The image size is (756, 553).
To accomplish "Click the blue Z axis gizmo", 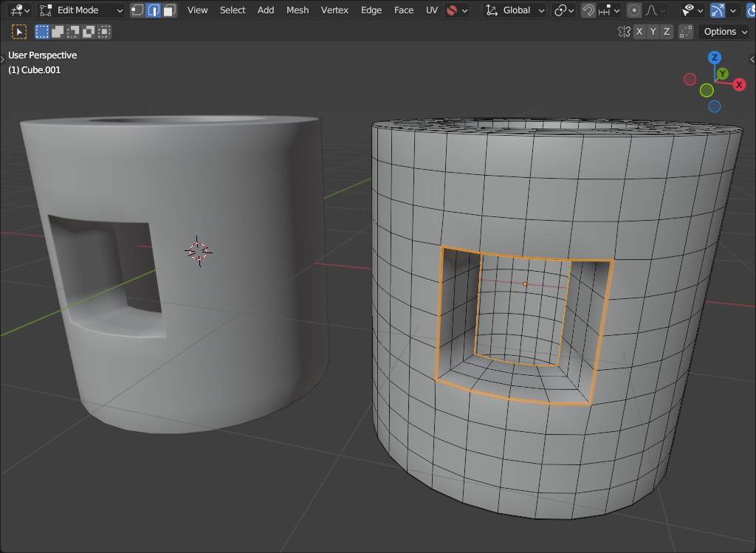I will pos(715,58).
